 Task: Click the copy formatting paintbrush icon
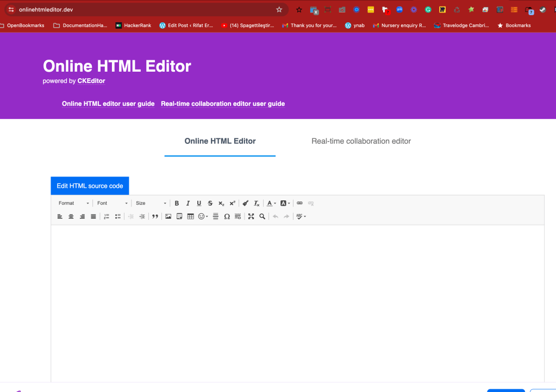(x=245, y=203)
